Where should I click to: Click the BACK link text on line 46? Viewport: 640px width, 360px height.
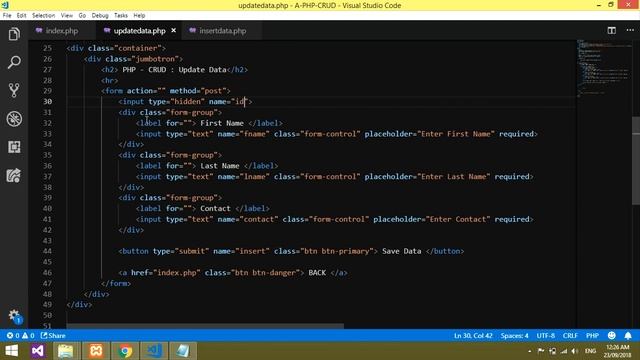pyautogui.click(x=317, y=273)
